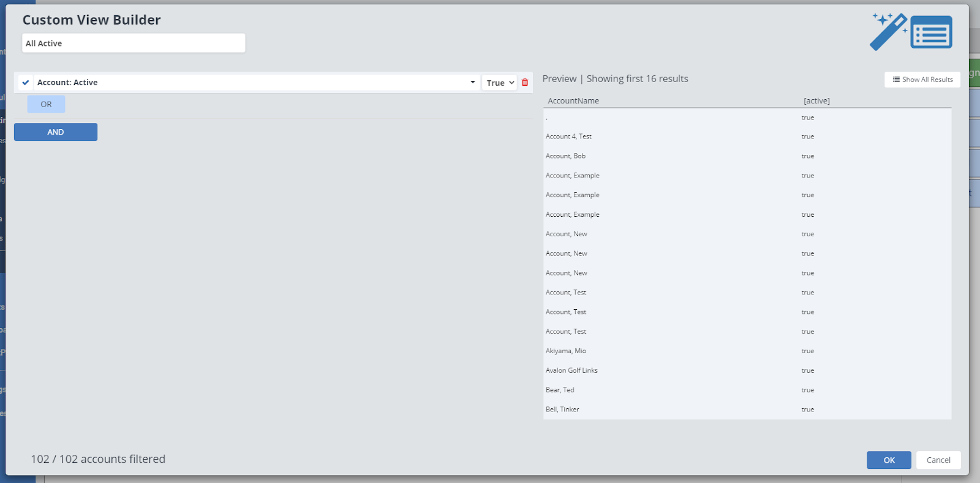
Task: Click the AccountName column header
Action: (573, 101)
